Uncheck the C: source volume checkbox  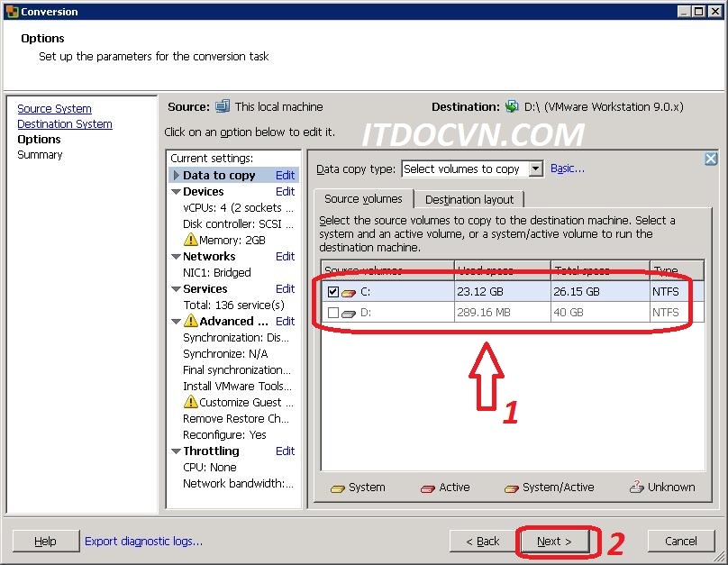pos(333,292)
